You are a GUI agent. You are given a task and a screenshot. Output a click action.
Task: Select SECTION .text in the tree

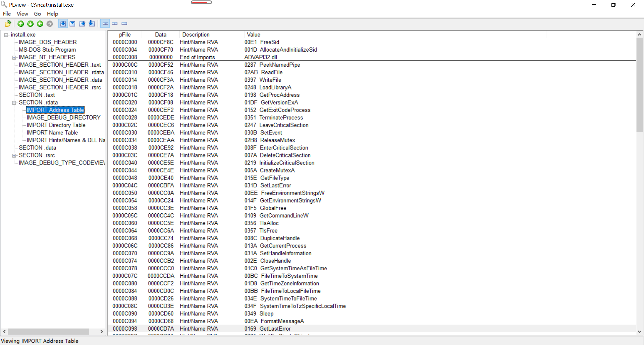[x=37, y=95]
